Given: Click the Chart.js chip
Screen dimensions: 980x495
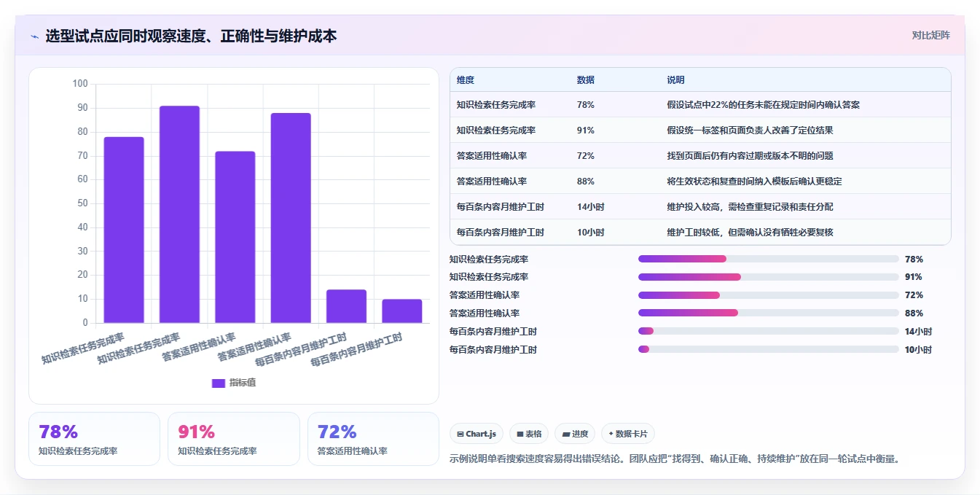Looking at the screenshot, I should click(477, 434).
